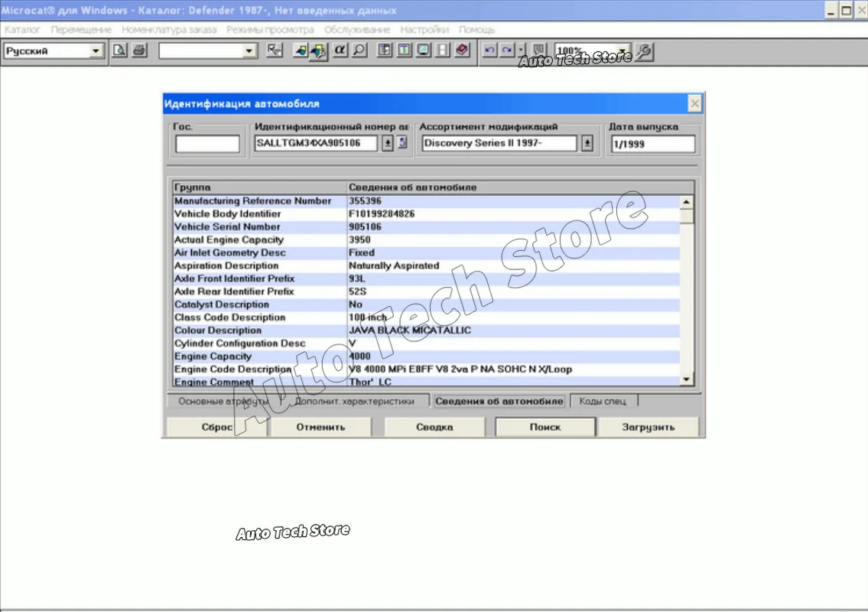
Task: Open the Обслуживание menu
Action: [357, 29]
